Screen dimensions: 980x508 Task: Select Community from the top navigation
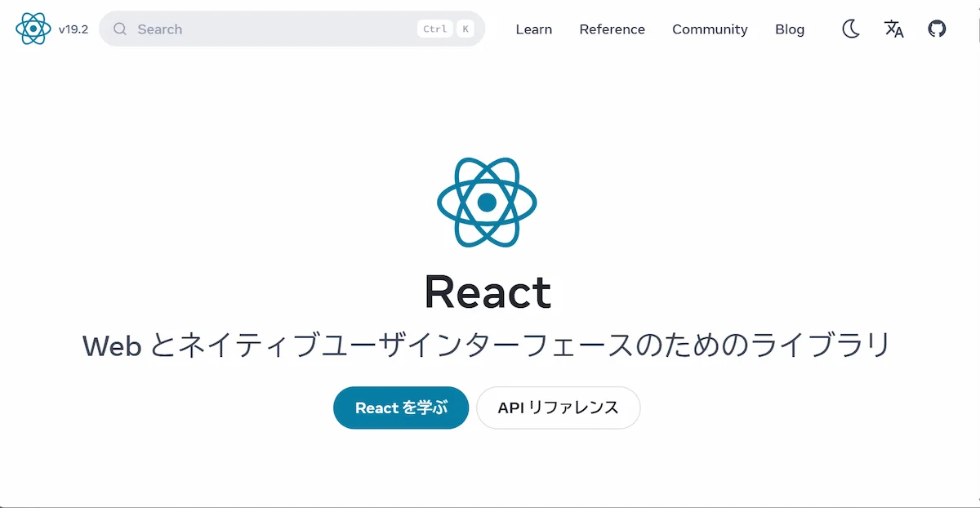[709, 29]
